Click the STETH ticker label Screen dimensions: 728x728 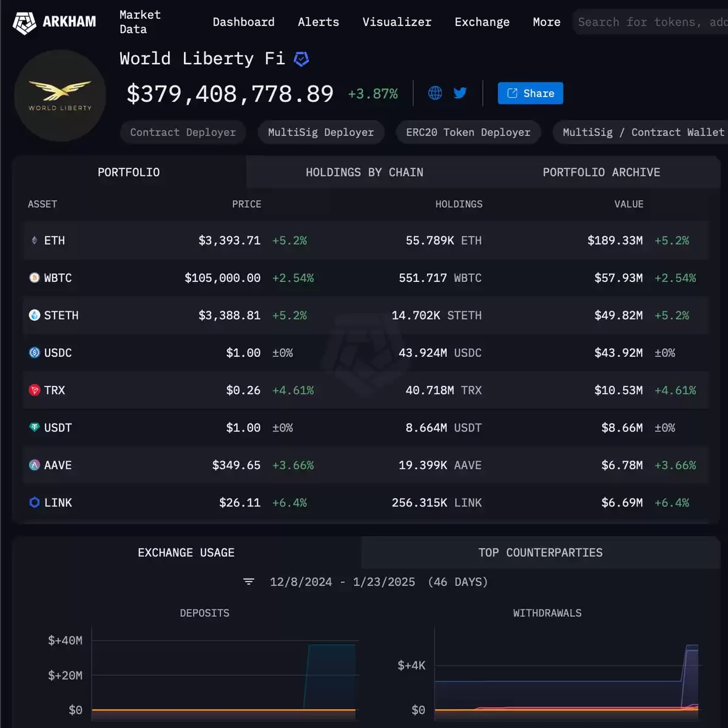coord(61,315)
